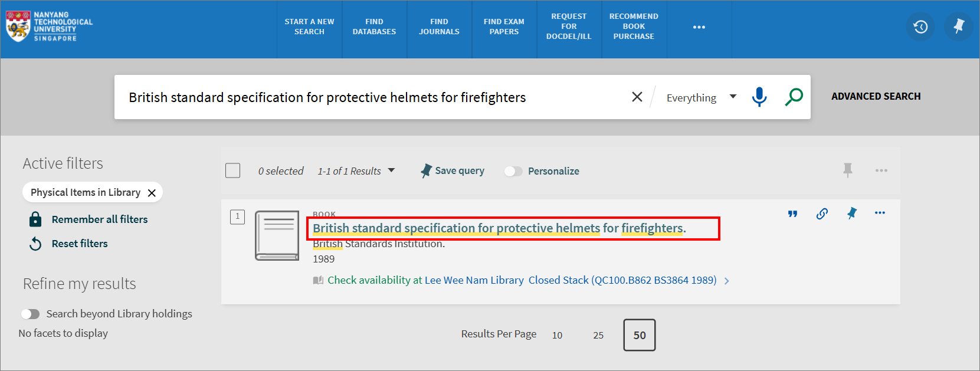This screenshot has height=371, width=980.
Task: Click the green magnifier search icon
Action: click(x=794, y=97)
